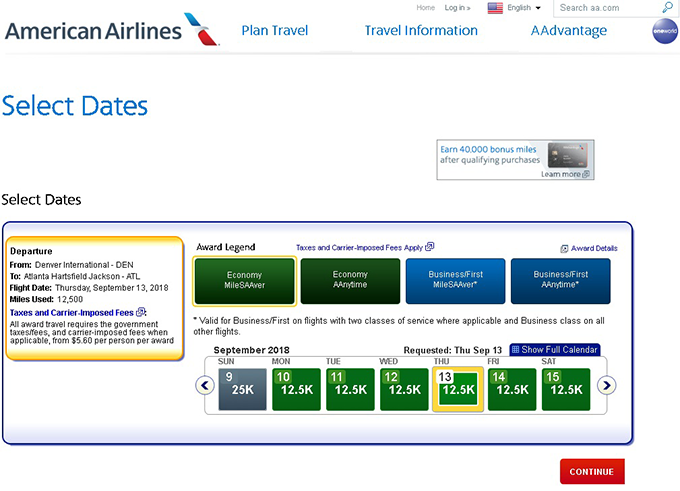Click the Show Full Calendar button

tap(555, 350)
